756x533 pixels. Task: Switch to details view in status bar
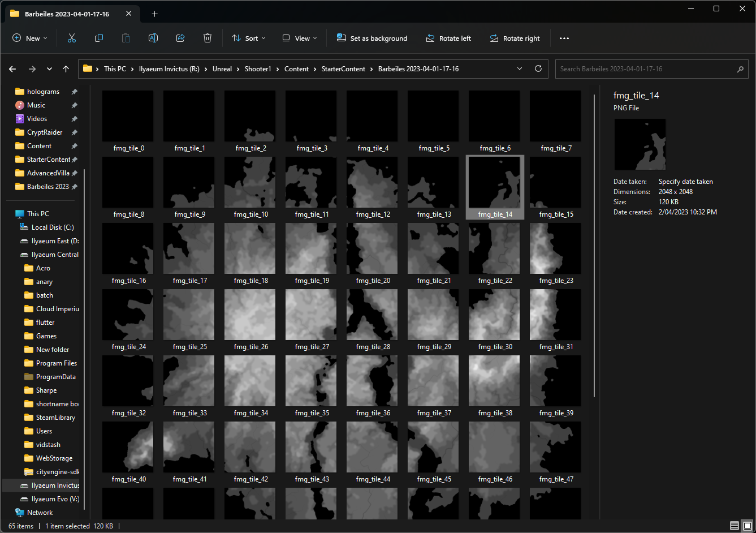coord(734,526)
